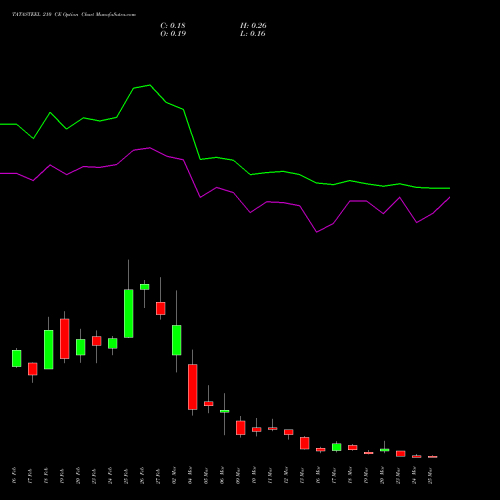Screen dimensions: 500x500
Task: Select the high value "H: 0.26"
Action: [x=253, y=26]
